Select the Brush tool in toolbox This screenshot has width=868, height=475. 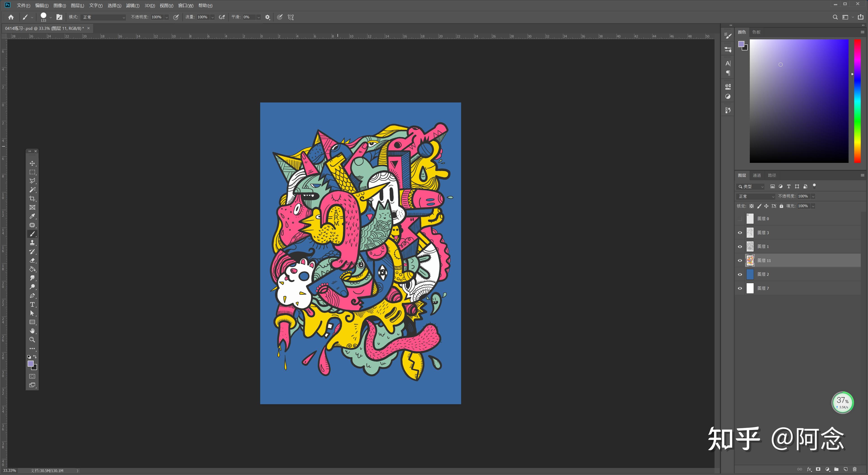32,234
